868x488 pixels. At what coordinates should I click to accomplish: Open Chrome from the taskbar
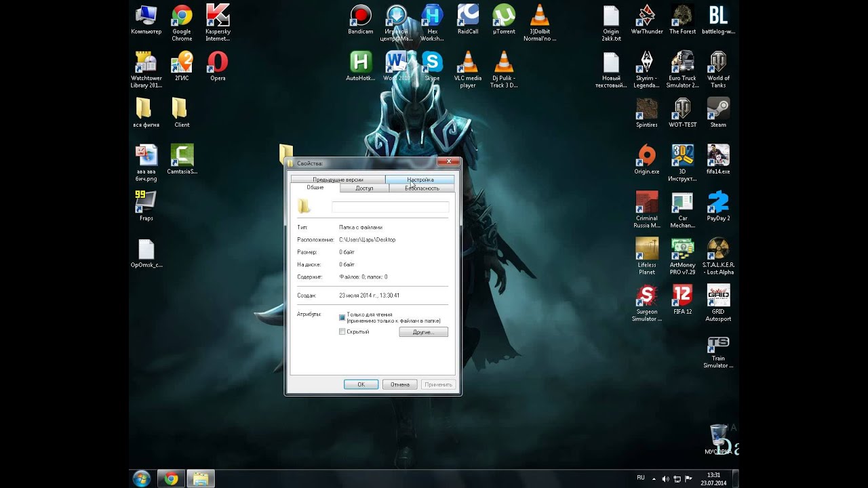(x=171, y=479)
